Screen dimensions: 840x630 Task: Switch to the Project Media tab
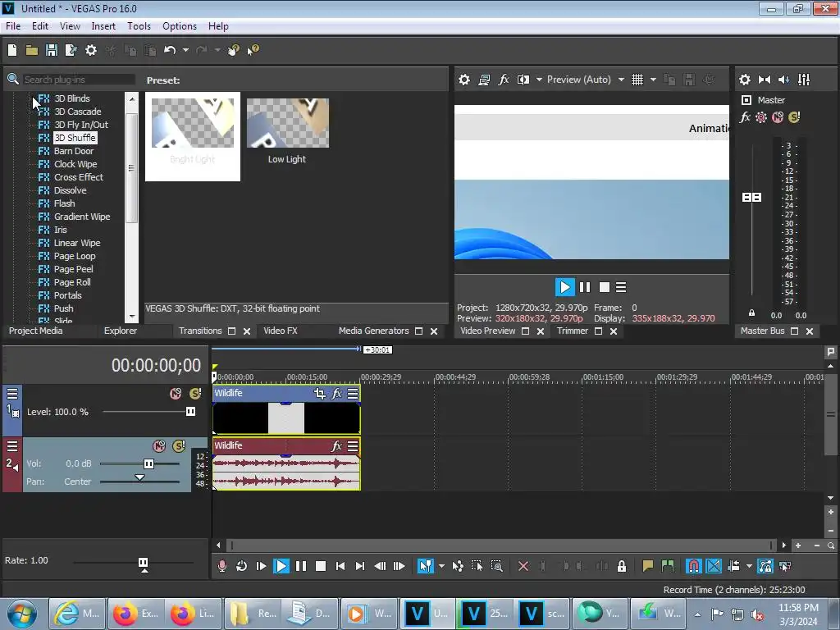[35, 331]
